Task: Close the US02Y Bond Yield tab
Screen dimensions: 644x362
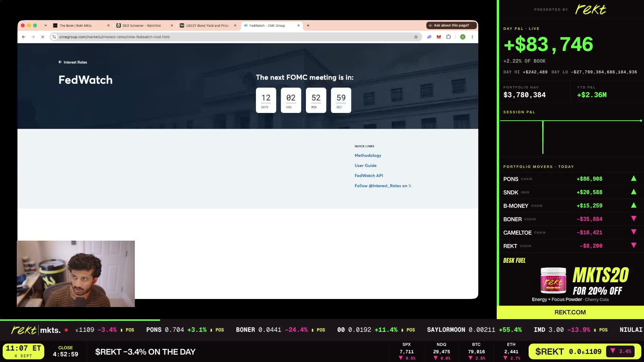Action: [235, 25]
